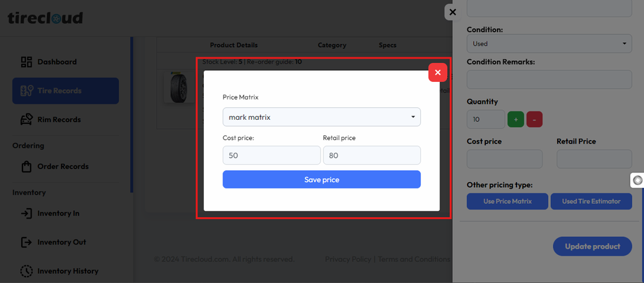Decrease quantity with minus button

tap(534, 120)
